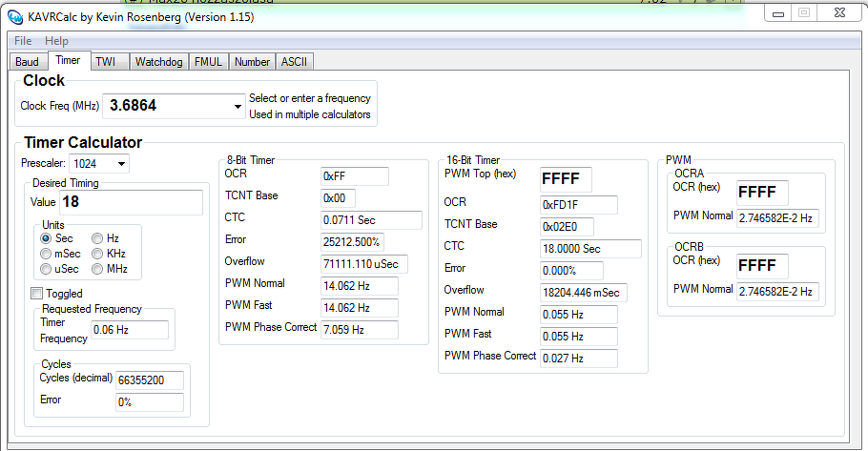Enable the Toggled checkbox
Screen dimensions: 868x451
coord(37,294)
